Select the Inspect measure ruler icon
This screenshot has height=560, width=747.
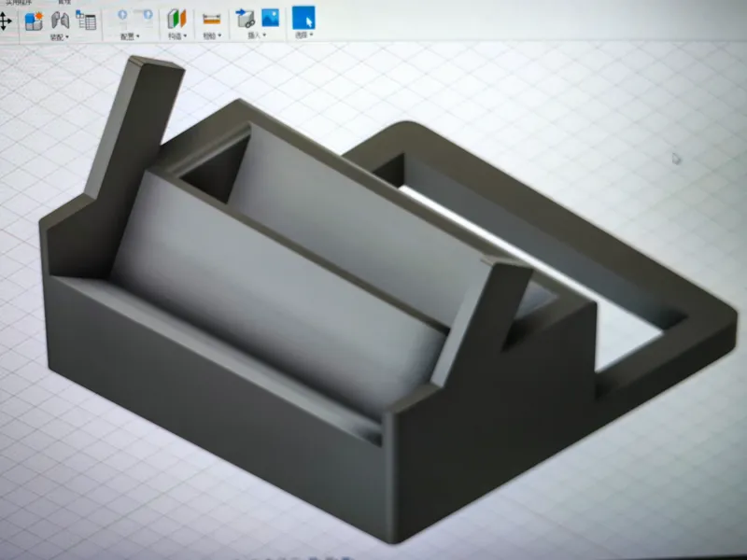click(212, 20)
